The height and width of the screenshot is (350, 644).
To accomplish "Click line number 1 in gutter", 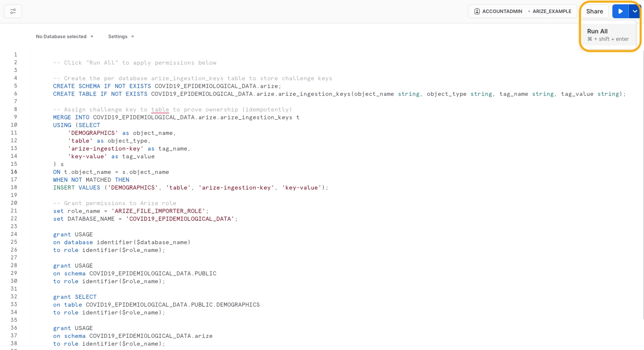I will 16,55.
